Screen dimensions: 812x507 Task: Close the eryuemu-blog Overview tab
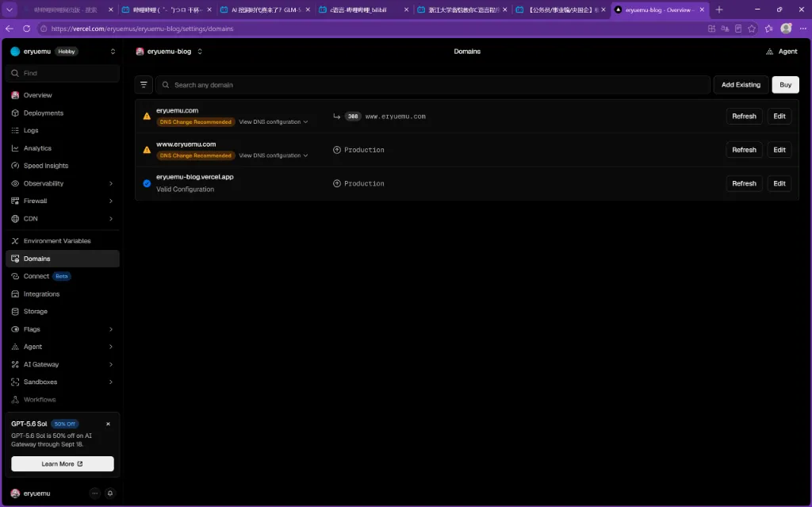pos(702,10)
